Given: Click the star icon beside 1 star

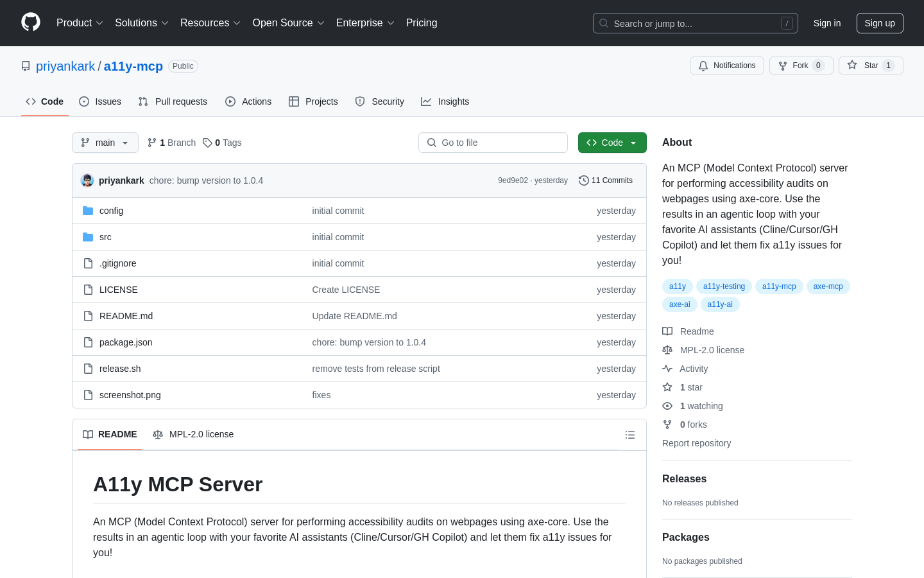Looking at the screenshot, I should tap(667, 387).
